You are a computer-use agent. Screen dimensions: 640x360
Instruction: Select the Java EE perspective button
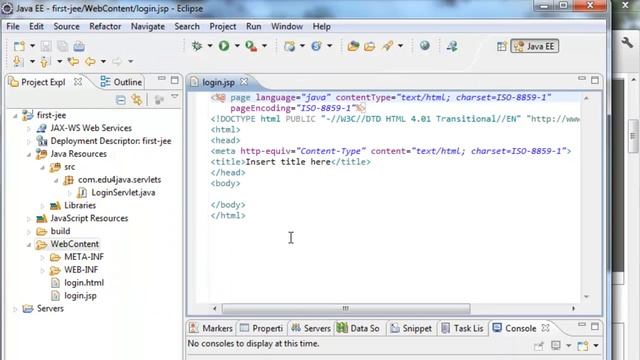pos(534,46)
